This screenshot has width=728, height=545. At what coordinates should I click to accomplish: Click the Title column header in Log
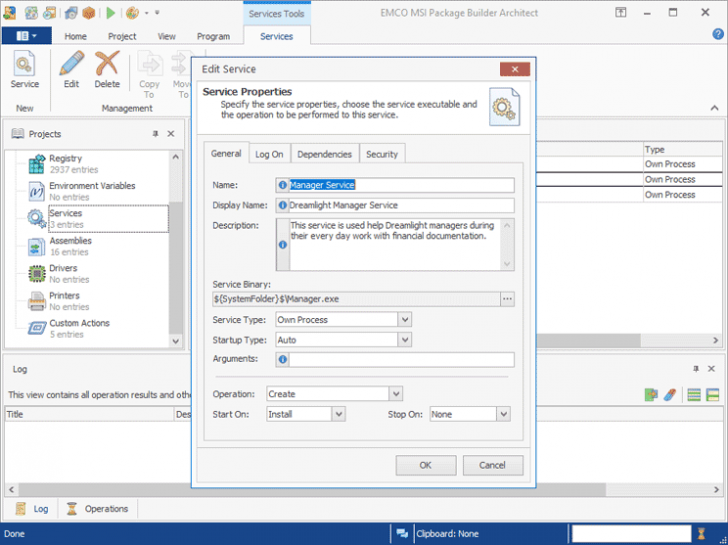click(89, 414)
